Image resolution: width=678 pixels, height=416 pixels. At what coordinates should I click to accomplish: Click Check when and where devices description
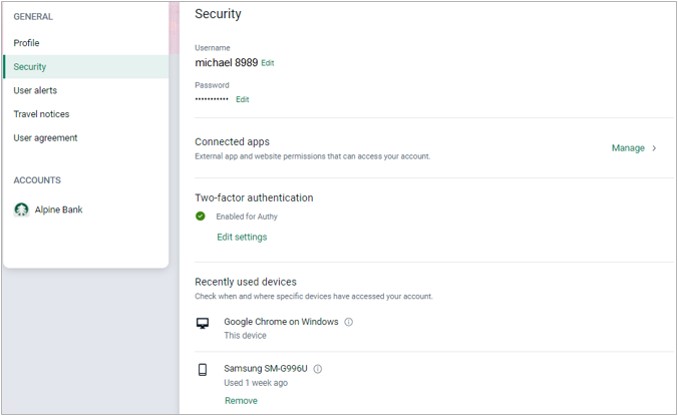point(313,297)
